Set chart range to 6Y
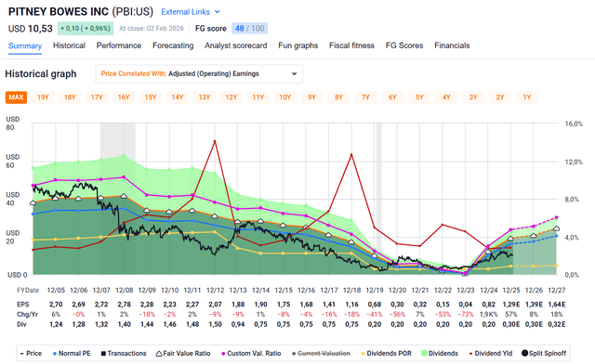Viewport: 595px width, 364px height. click(392, 97)
